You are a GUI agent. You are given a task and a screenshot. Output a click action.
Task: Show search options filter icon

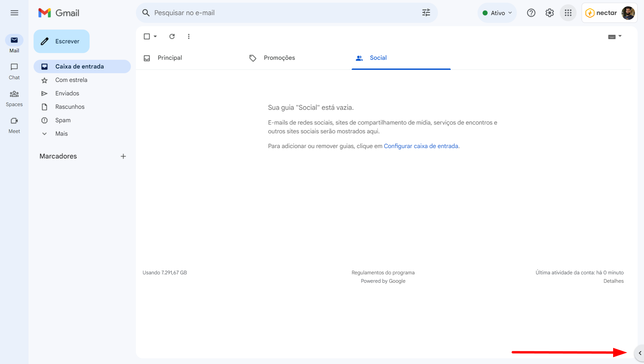tap(426, 13)
